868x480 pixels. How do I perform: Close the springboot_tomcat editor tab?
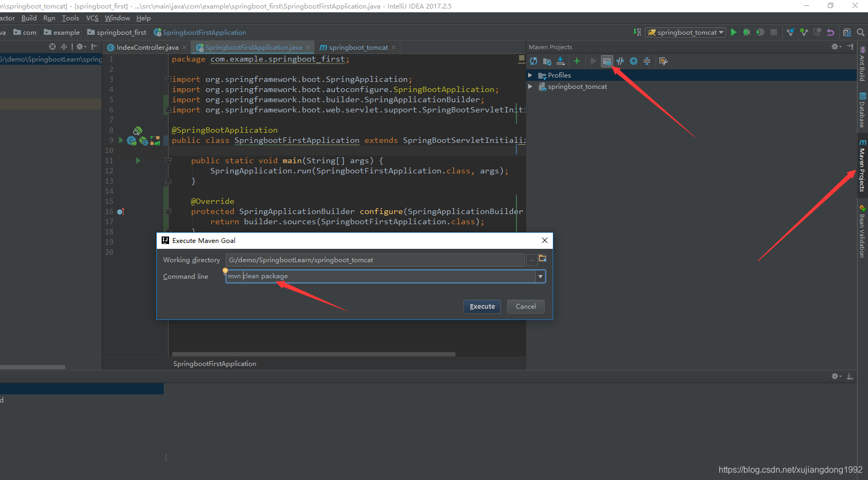[394, 48]
